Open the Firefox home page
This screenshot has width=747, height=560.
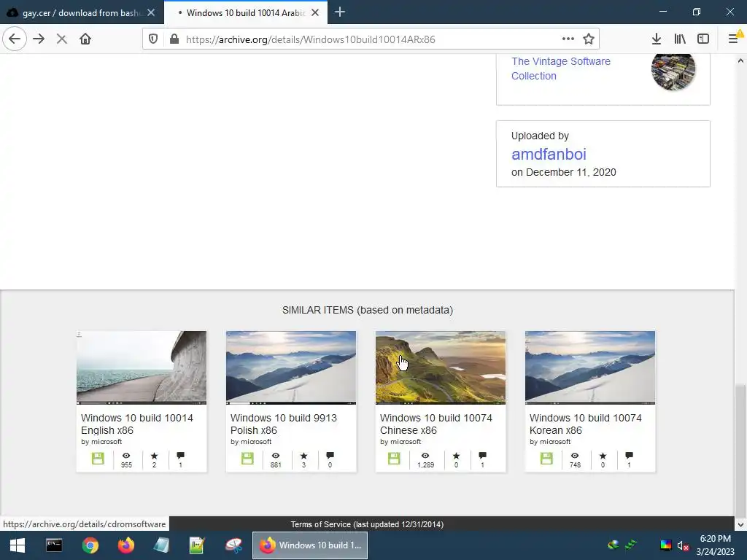pos(85,39)
